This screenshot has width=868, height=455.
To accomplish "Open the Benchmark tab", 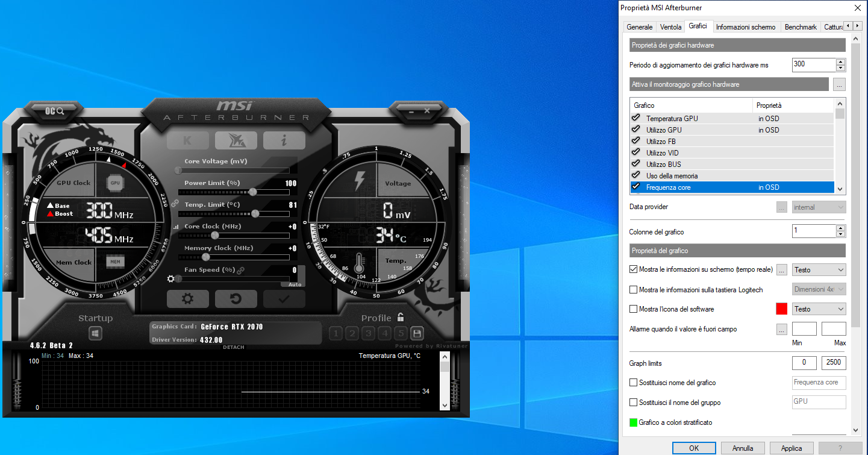I will point(801,27).
